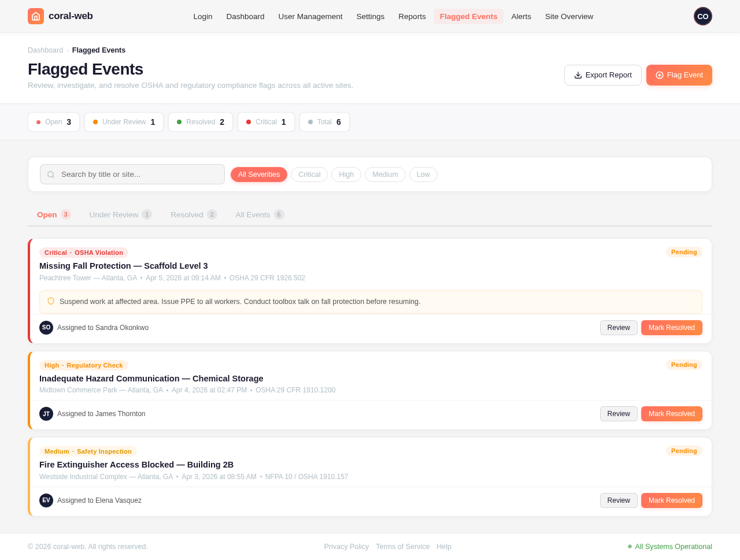Viewport: 740px width, 560px height.
Task: Open the Terms of Service footer link
Action: tap(403, 547)
